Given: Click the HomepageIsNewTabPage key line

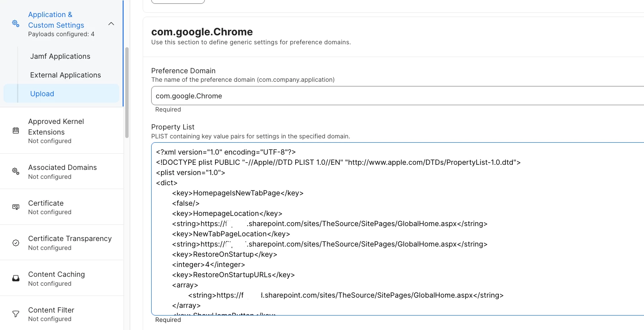Looking at the screenshot, I should [238, 193].
